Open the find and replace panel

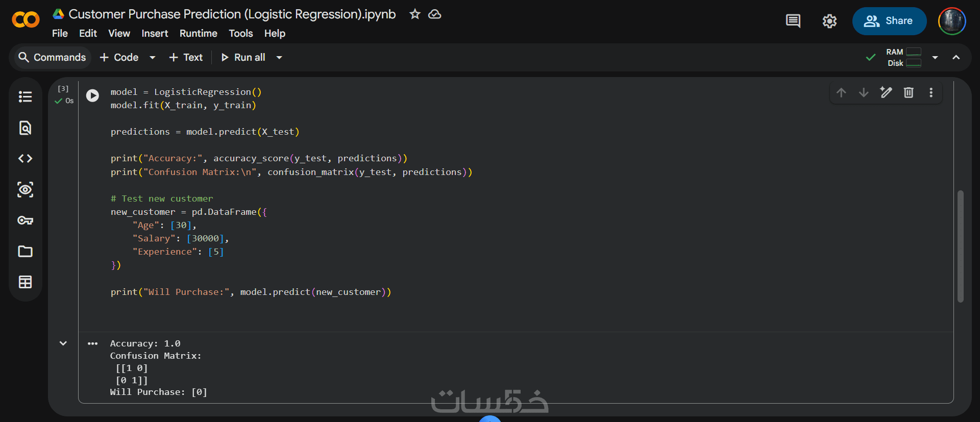[x=25, y=128]
